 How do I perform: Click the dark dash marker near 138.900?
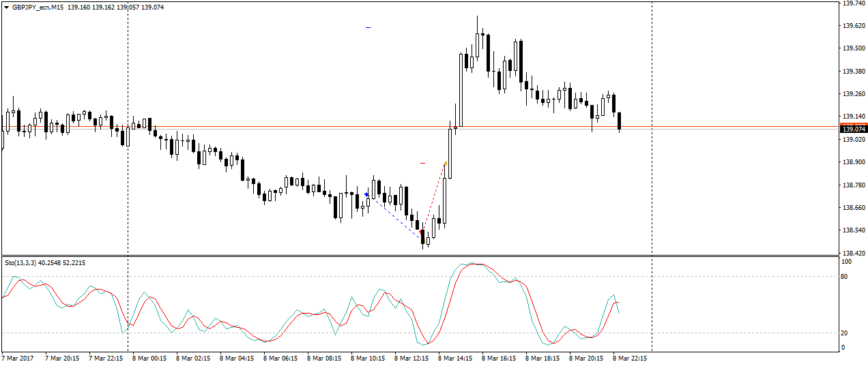coord(422,163)
